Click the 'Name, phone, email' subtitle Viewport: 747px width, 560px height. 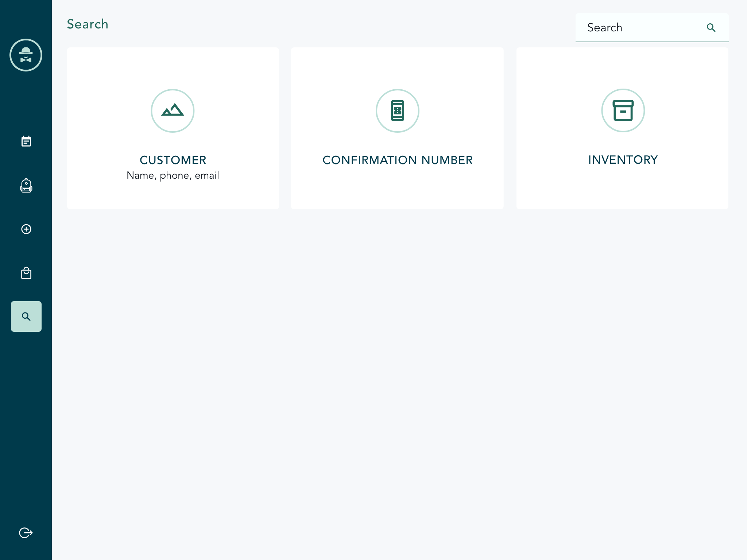[173, 175]
